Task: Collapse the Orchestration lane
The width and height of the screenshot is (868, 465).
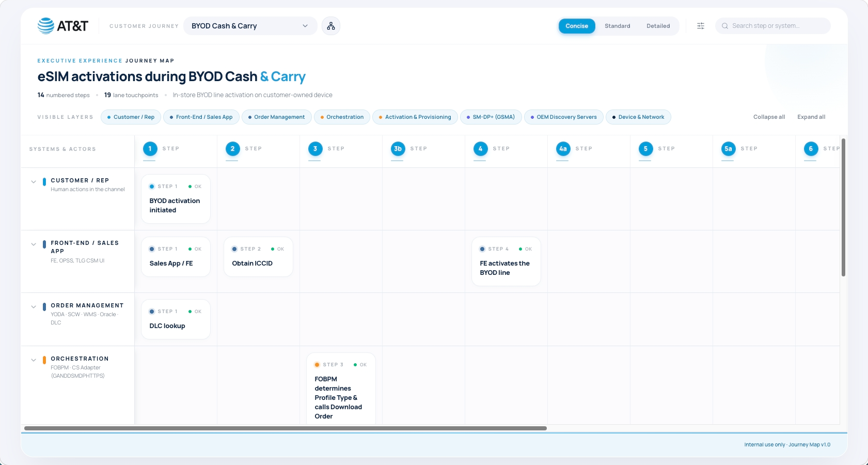Action: click(34, 360)
